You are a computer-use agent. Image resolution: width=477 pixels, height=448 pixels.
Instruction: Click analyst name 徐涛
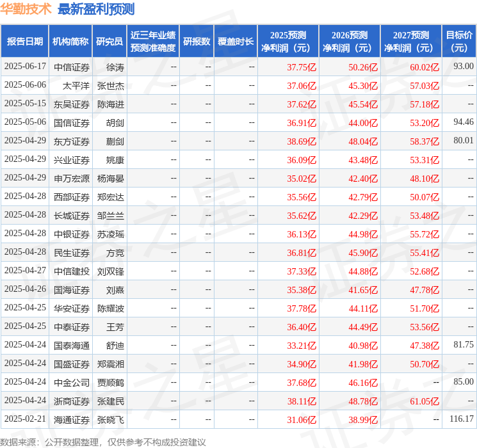coord(115,67)
